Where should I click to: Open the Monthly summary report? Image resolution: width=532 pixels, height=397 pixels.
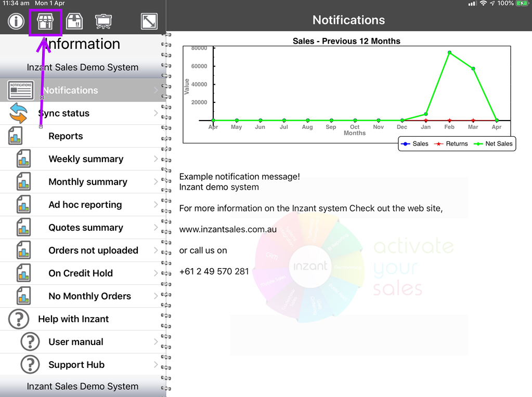click(x=83, y=182)
